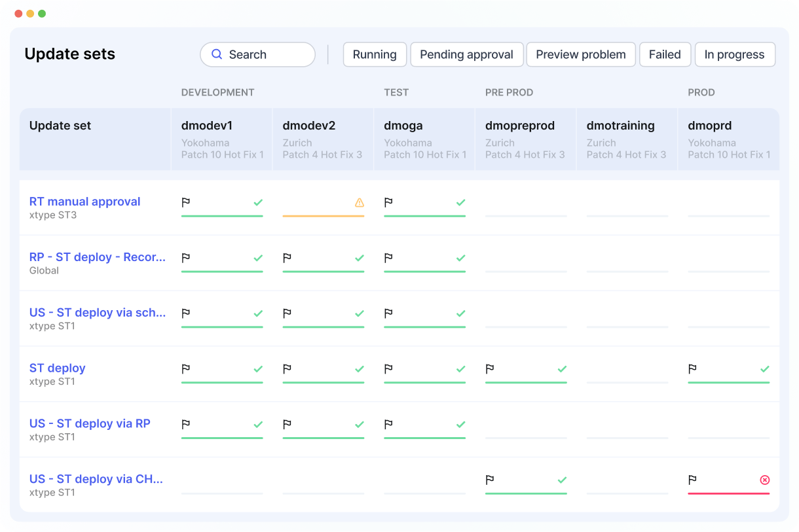Click checkmark for ST deploy on dmopreprod

(562, 369)
